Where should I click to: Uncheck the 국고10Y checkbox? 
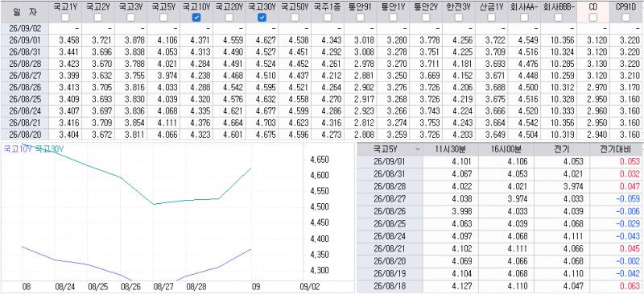click(196, 17)
